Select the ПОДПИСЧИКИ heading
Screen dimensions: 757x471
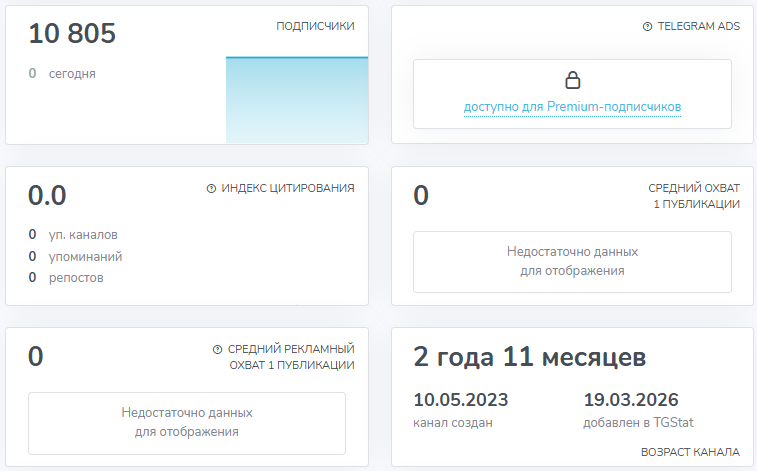(315, 26)
